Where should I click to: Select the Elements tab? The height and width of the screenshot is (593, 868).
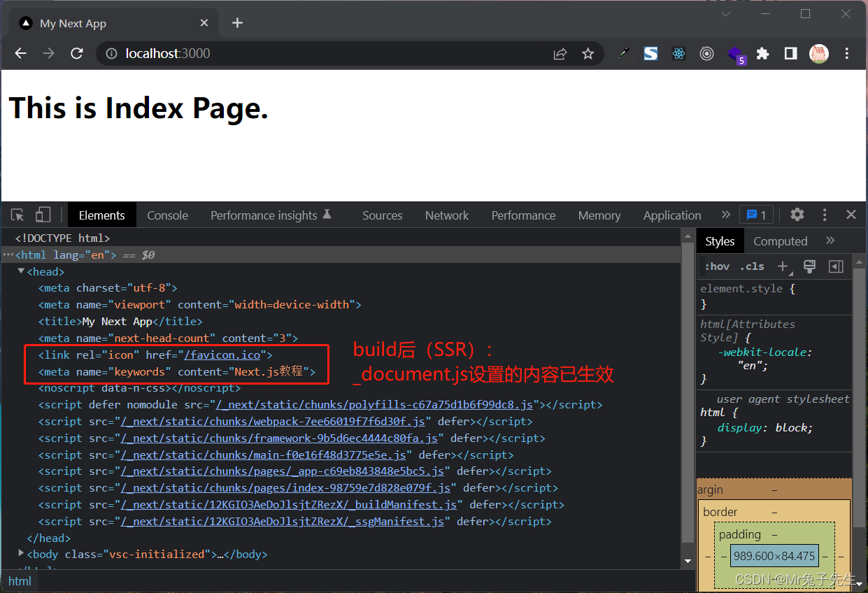tap(102, 215)
